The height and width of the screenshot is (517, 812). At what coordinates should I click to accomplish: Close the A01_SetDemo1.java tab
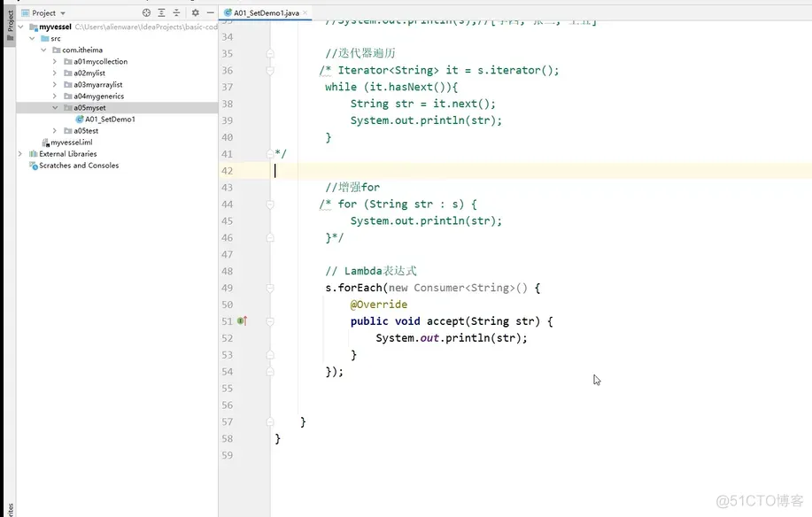click(305, 13)
